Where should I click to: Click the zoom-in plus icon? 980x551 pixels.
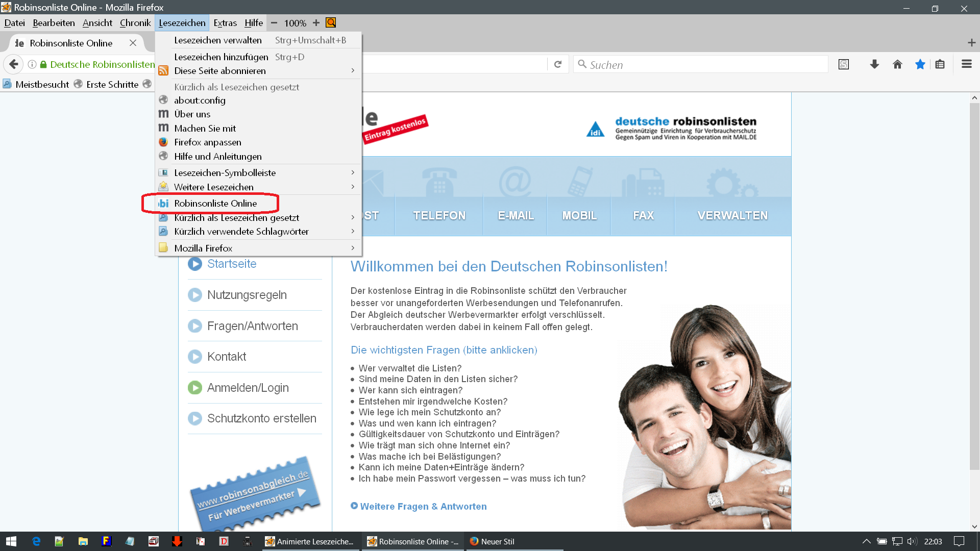316,23
